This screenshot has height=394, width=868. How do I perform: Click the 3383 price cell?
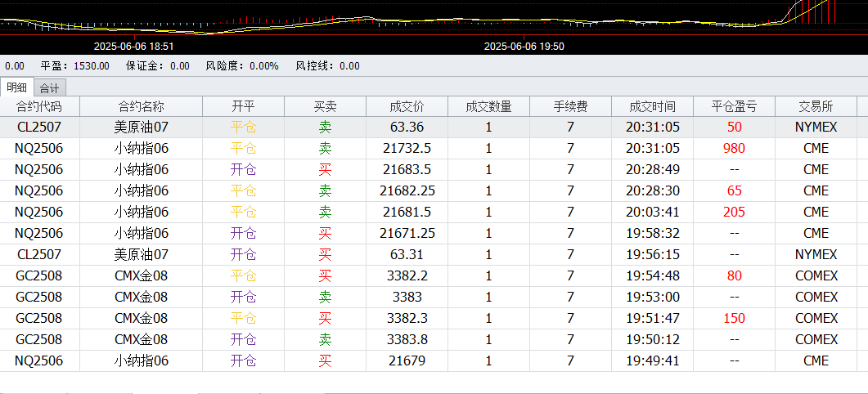407,297
